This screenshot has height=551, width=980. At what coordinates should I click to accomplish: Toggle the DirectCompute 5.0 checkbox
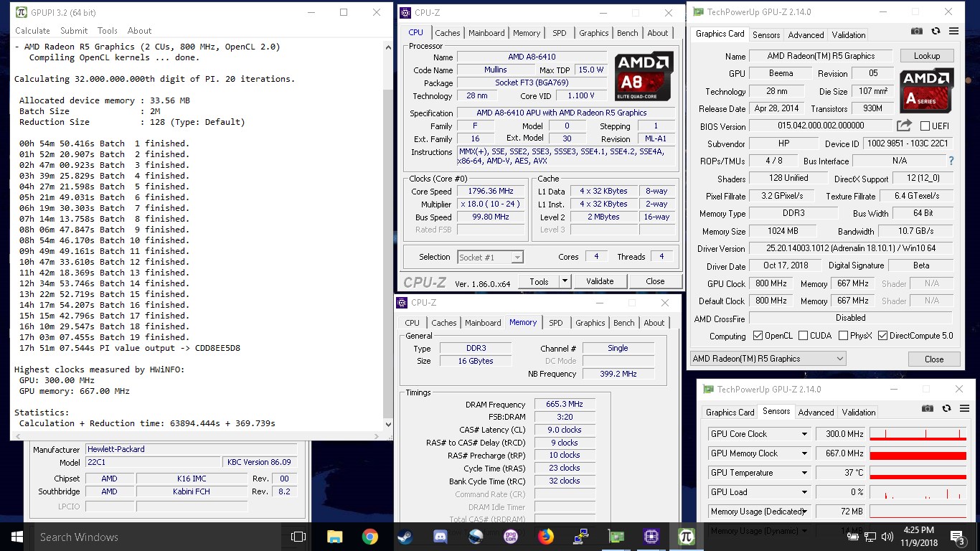(882, 336)
